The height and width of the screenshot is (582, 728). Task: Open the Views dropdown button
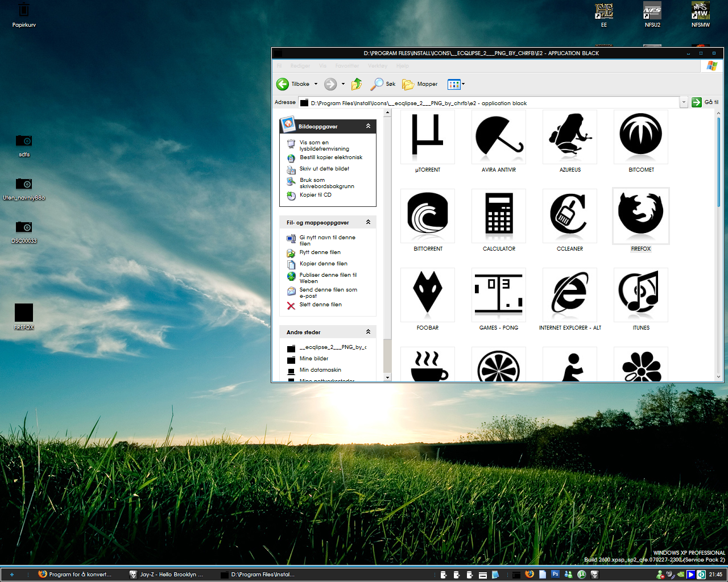456,84
